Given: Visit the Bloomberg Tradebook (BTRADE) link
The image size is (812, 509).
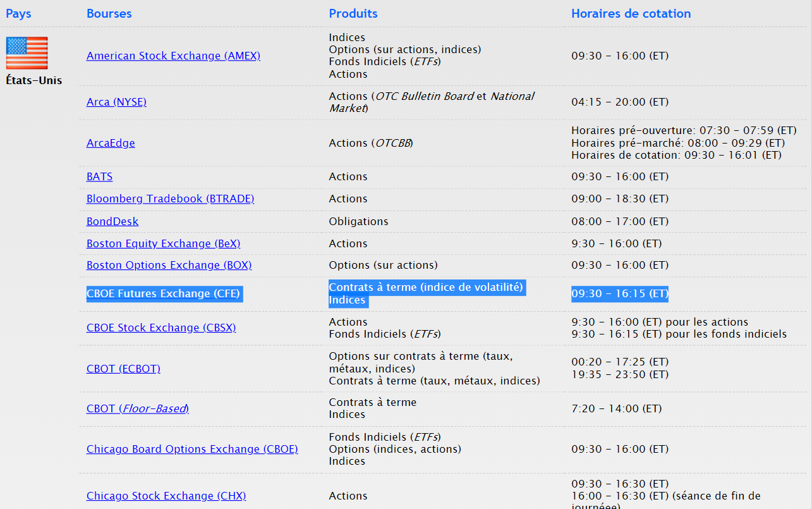Looking at the screenshot, I should [x=170, y=199].
